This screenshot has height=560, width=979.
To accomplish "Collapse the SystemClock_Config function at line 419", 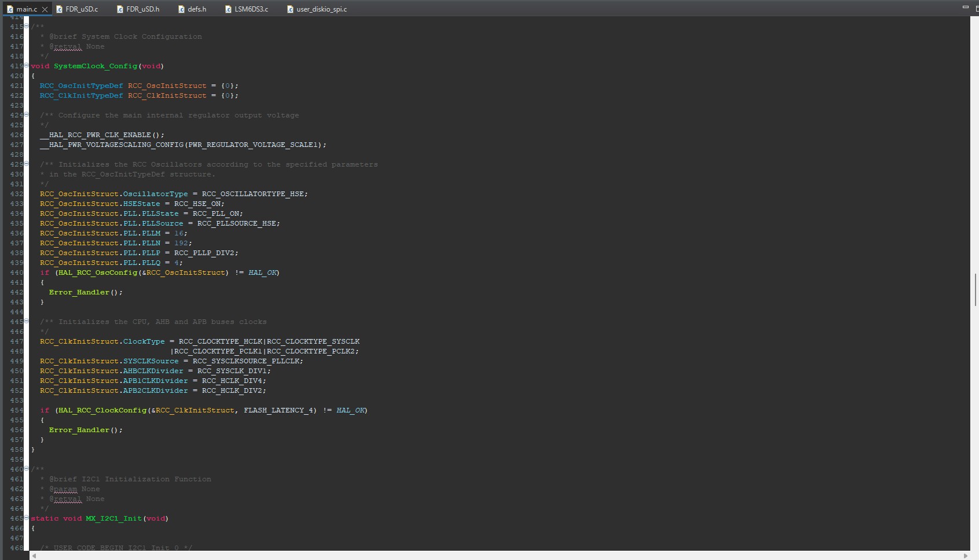I will 26,66.
